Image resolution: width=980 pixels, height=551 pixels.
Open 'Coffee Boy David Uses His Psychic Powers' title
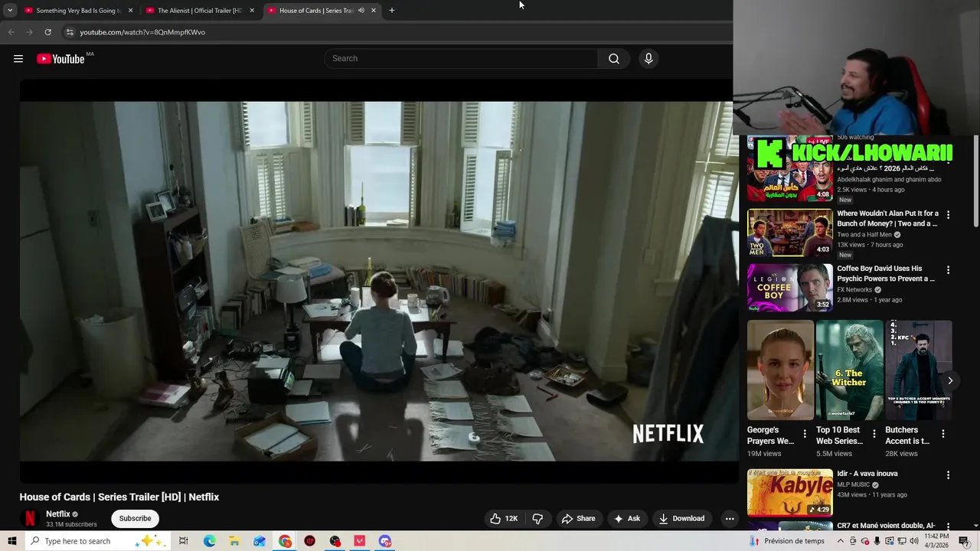[886, 274]
